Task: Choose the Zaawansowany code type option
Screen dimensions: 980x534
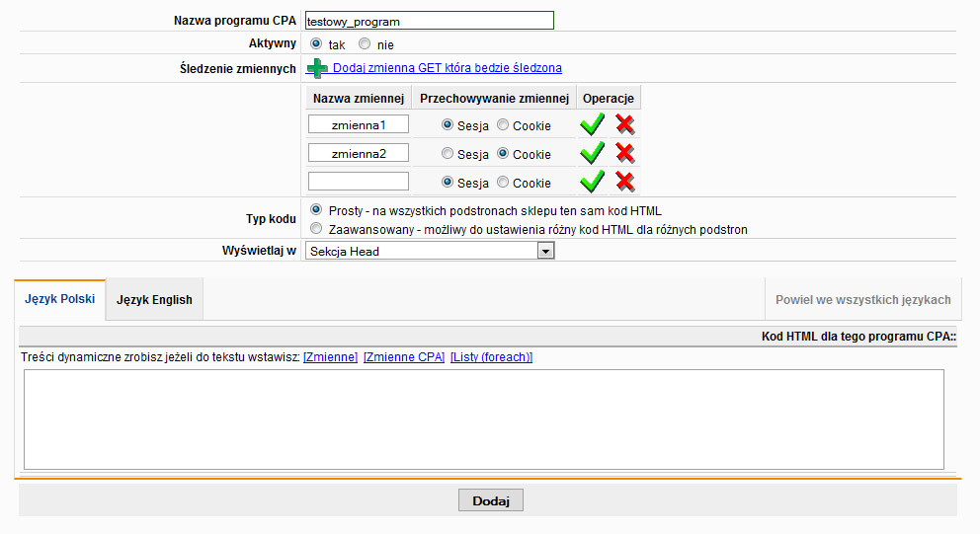Action: (316, 229)
